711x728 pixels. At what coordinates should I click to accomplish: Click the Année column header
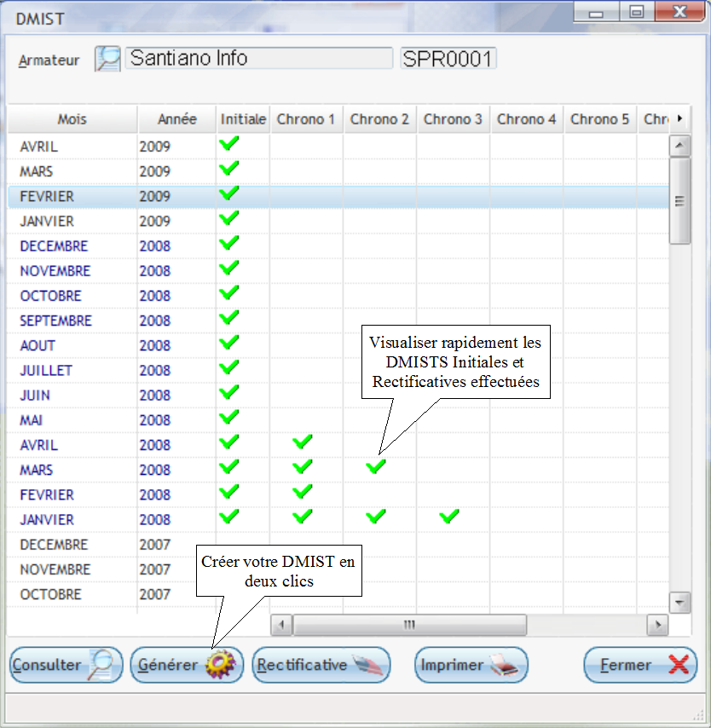pos(177,119)
